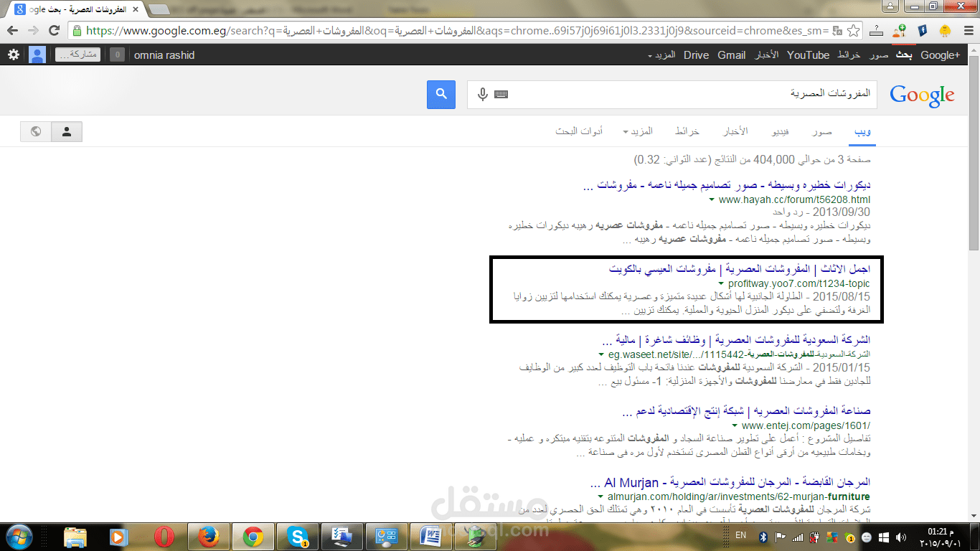Viewport: 980px width, 551px height.
Task: Expand the المزيد dropdown in the black bar
Action: (x=661, y=55)
